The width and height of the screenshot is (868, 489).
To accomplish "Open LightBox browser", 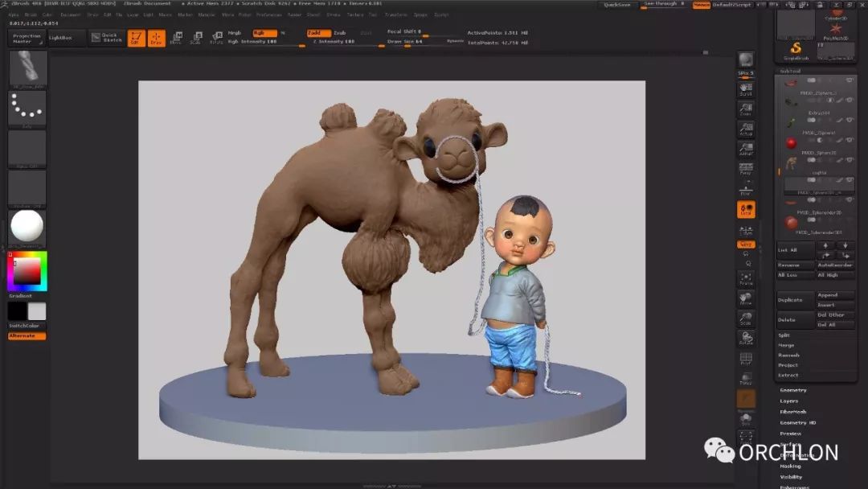I will coord(60,38).
